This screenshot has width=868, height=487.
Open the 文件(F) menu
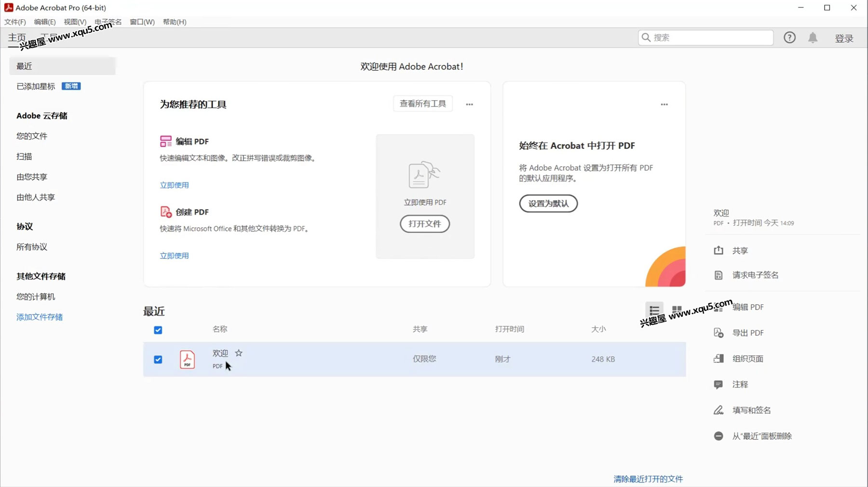15,22
